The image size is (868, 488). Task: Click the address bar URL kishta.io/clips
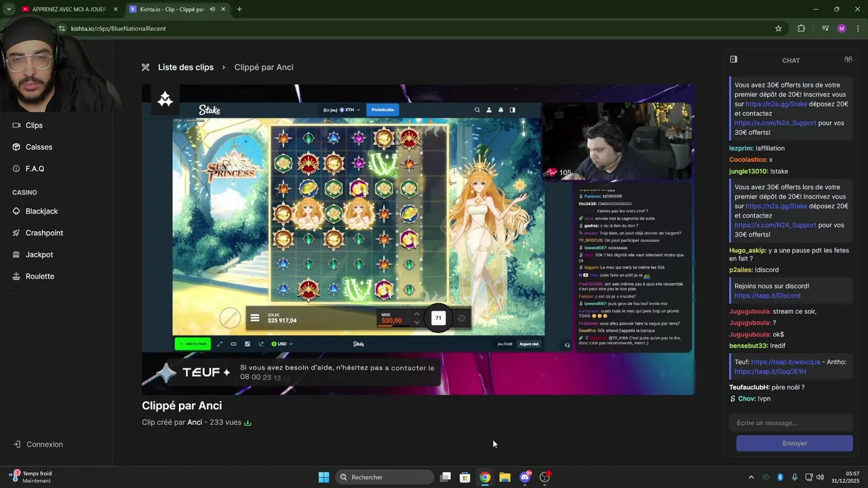118,28
